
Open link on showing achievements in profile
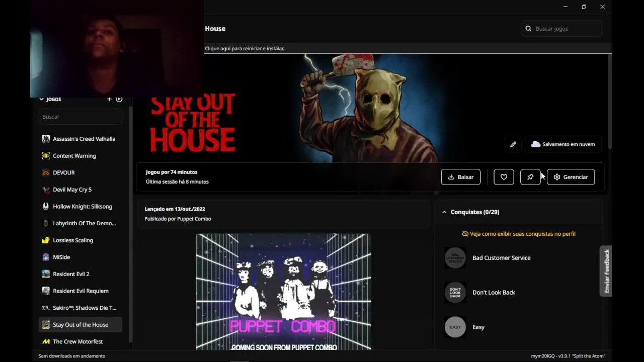click(x=523, y=234)
